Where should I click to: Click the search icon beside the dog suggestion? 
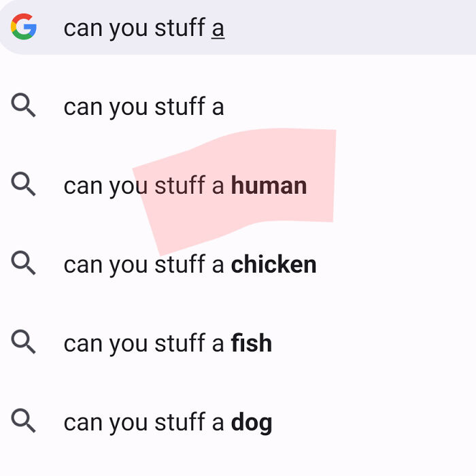[24, 422]
